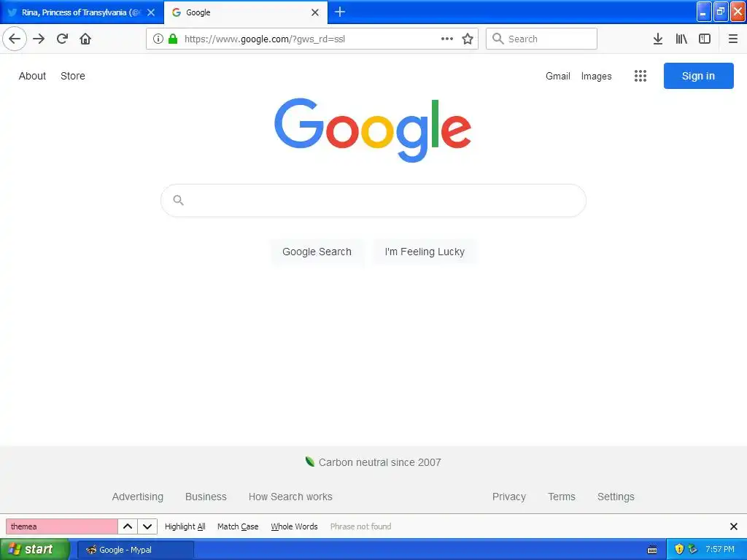Open the hamburger application menu
This screenshot has height=560, width=747.
(732, 39)
